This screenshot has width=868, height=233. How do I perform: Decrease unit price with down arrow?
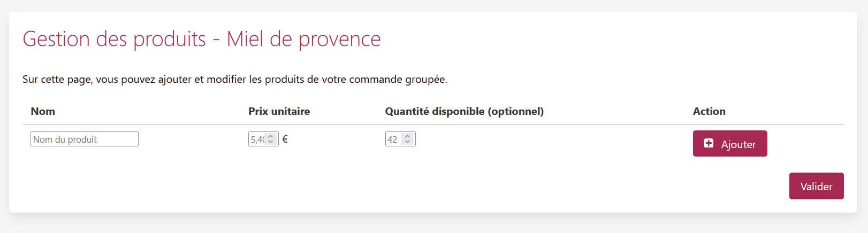pyautogui.click(x=271, y=142)
